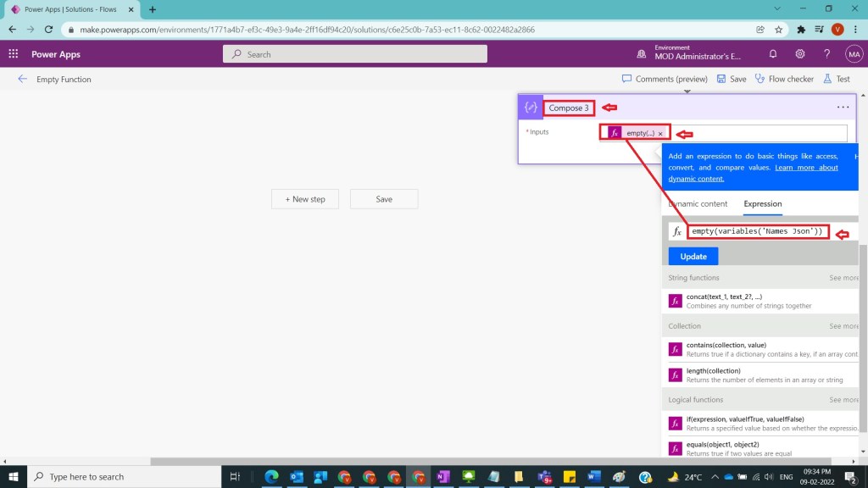Click Test in the top toolbar

pos(836,79)
